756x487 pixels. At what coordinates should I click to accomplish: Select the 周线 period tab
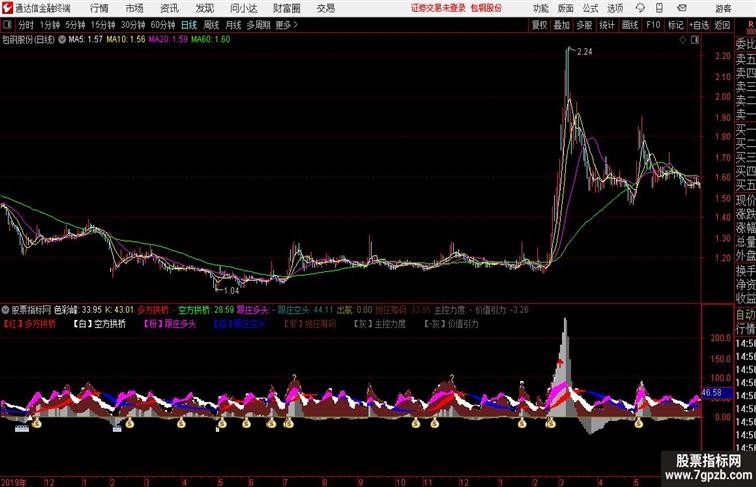coord(211,25)
